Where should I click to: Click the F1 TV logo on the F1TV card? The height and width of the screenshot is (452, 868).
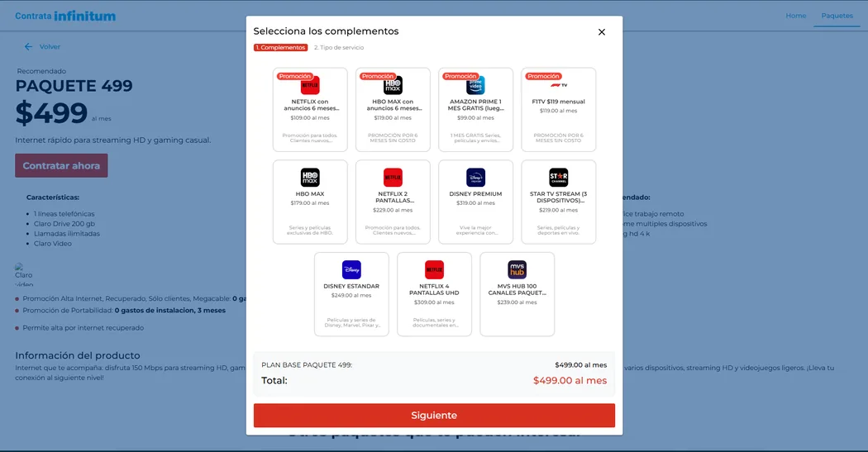tap(559, 85)
